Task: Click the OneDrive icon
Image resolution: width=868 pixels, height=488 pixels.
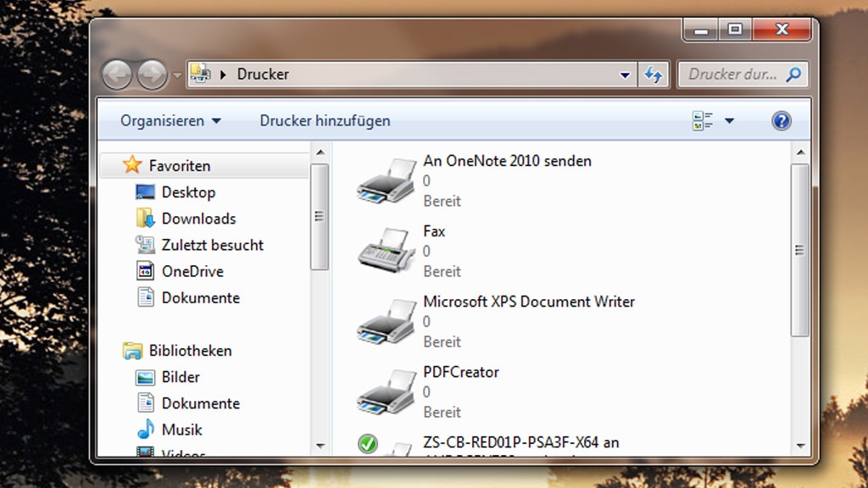Action: pyautogui.click(x=145, y=270)
